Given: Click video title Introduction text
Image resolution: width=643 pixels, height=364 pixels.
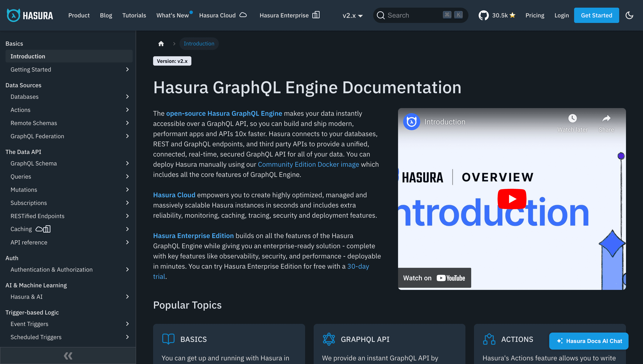Looking at the screenshot, I should [445, 122].
